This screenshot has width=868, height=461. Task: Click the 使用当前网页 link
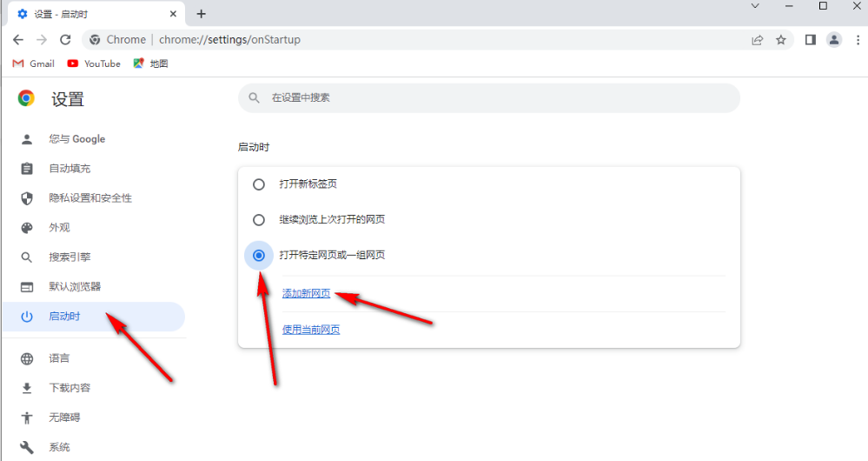point(311,330)
